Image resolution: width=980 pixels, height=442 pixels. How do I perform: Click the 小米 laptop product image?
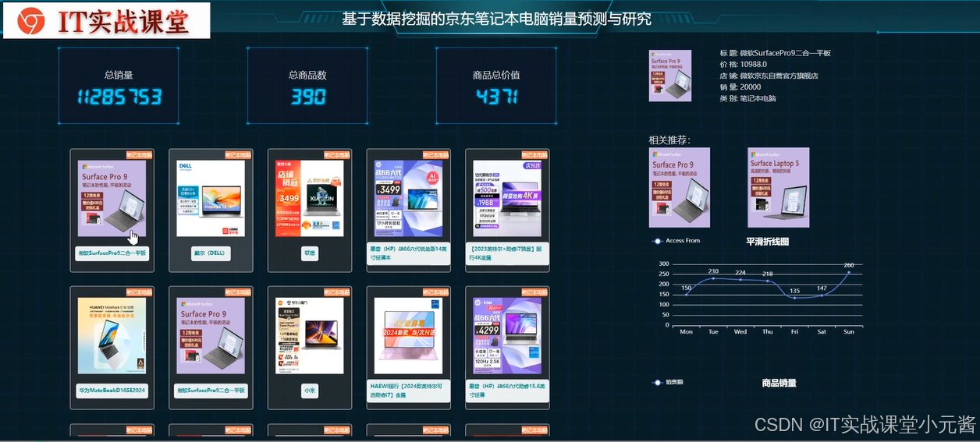[x=310, y=335]
